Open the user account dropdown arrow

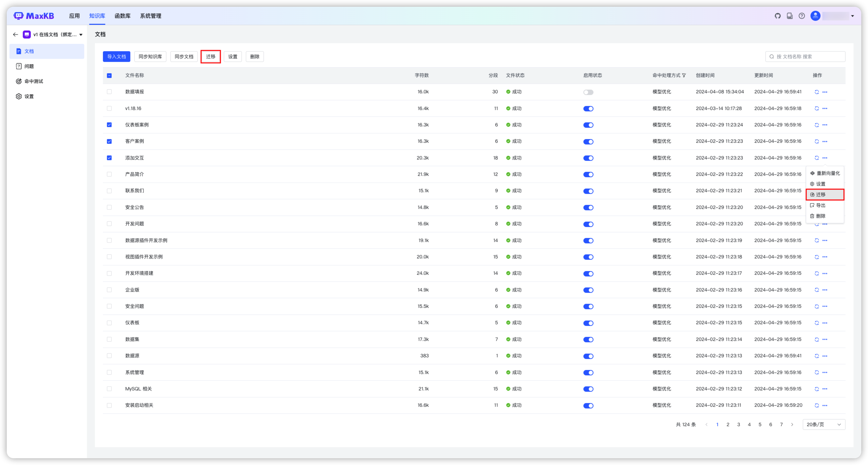tap(853, 16)
